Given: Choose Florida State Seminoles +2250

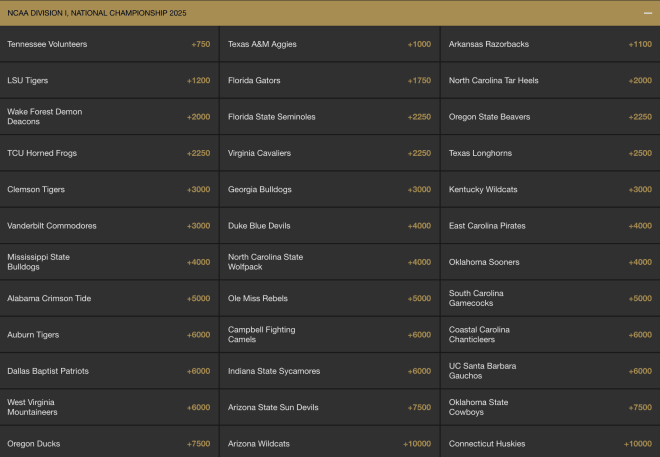Looking at the screenshot, I should tap(330, 117).
